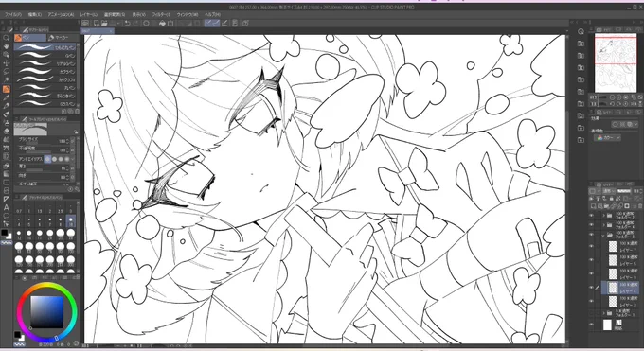Open the アニメーション menu

click(x=61, y=14)
